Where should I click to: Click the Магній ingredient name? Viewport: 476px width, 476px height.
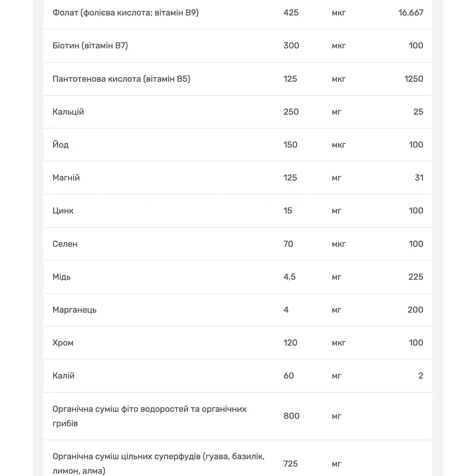pyautogui.click(x=66, y=178)
